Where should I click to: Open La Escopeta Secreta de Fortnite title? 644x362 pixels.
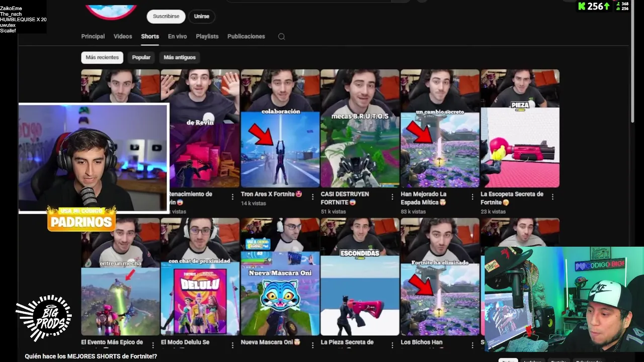click(512, 198)
